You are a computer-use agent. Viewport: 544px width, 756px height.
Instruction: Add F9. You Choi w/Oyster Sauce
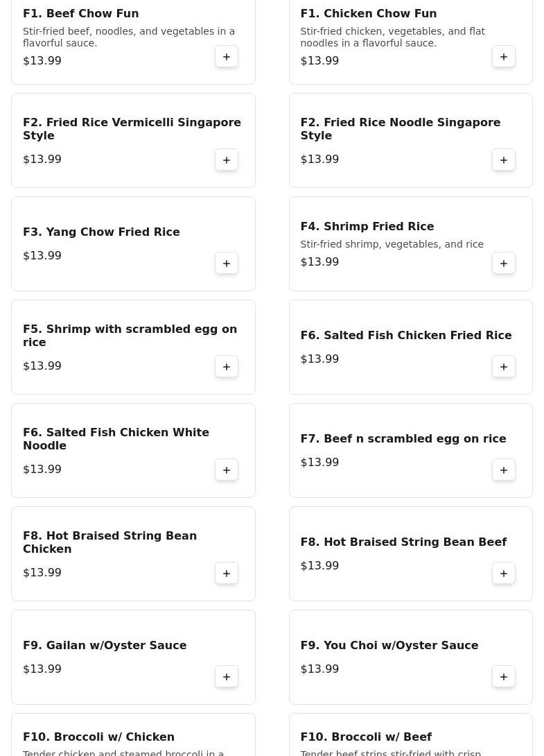coord(504,676)
